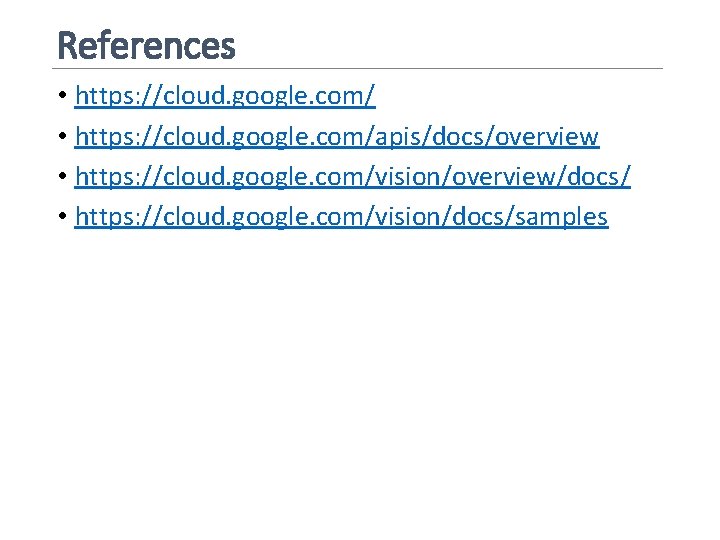Click the bullet before the first link
This screenshot has height=540, width=720.
coord(62,96)
